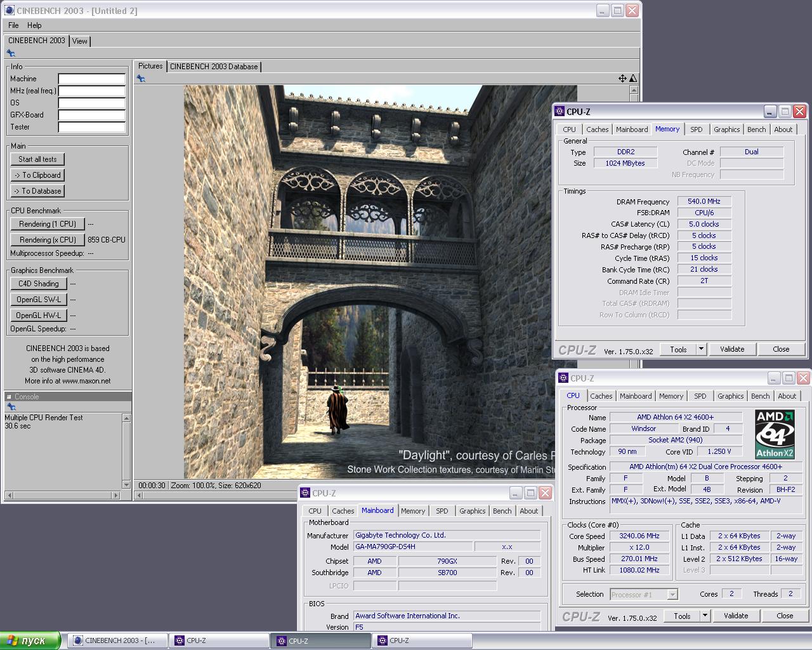Open Memory tab in Processor CPU-Z window
Screen dimensions: 812x650
tap(671, 396)
